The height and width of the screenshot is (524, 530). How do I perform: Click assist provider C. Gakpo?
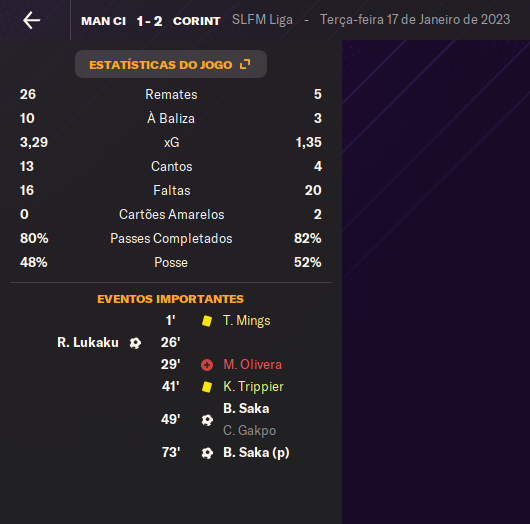point(249,430)
